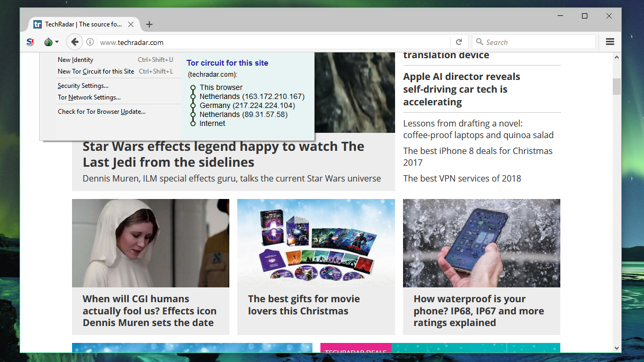Click the scrollbar up arrow
This screenshot has height=362, width=644.
tap(616, 57)
